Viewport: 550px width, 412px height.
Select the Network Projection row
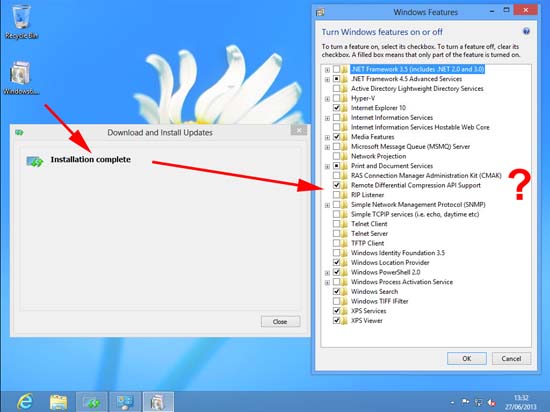(x=378, y=156)
